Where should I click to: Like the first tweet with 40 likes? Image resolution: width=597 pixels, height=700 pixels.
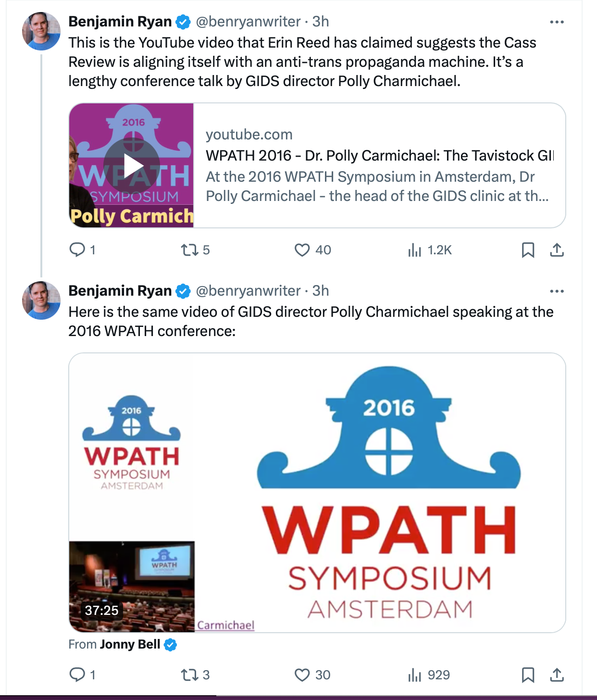(312, 250)
